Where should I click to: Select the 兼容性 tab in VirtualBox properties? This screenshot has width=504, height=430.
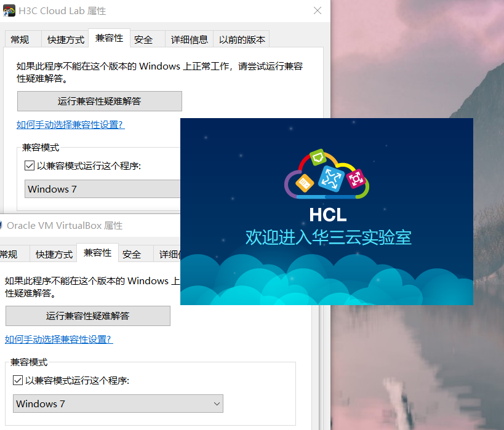(97, 253)
